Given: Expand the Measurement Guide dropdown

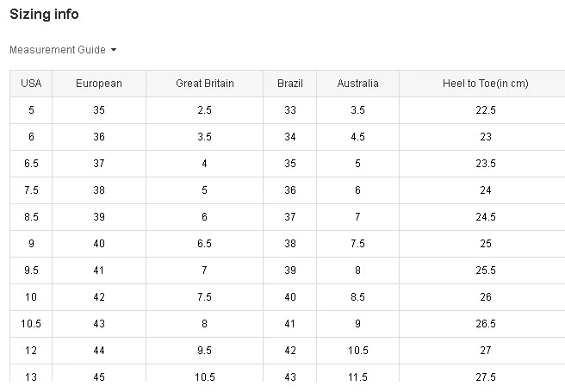Looking at the screenshot, I should [57, 50].
